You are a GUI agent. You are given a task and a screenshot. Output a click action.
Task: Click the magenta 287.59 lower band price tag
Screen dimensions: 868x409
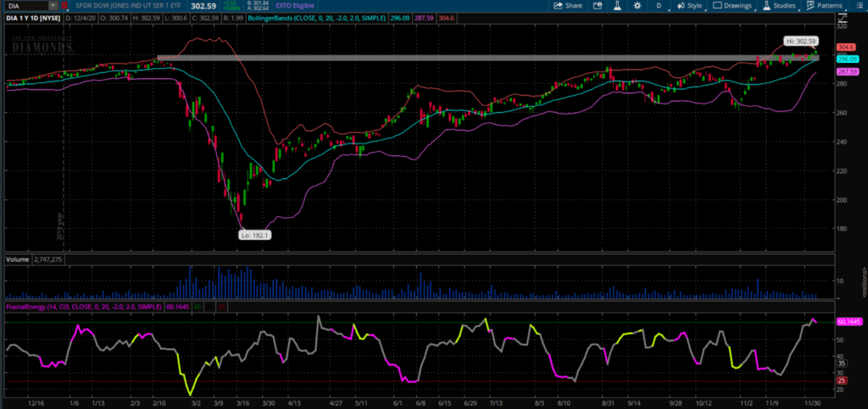click(847, 72)
